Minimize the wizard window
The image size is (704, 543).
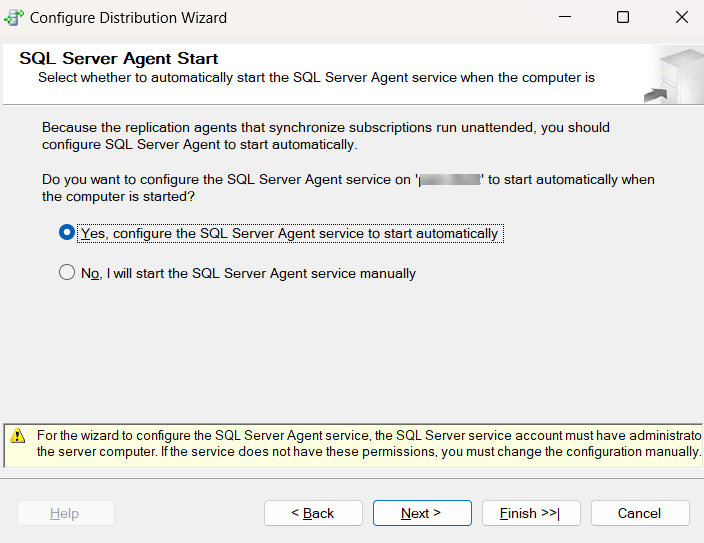coord(564,17)
